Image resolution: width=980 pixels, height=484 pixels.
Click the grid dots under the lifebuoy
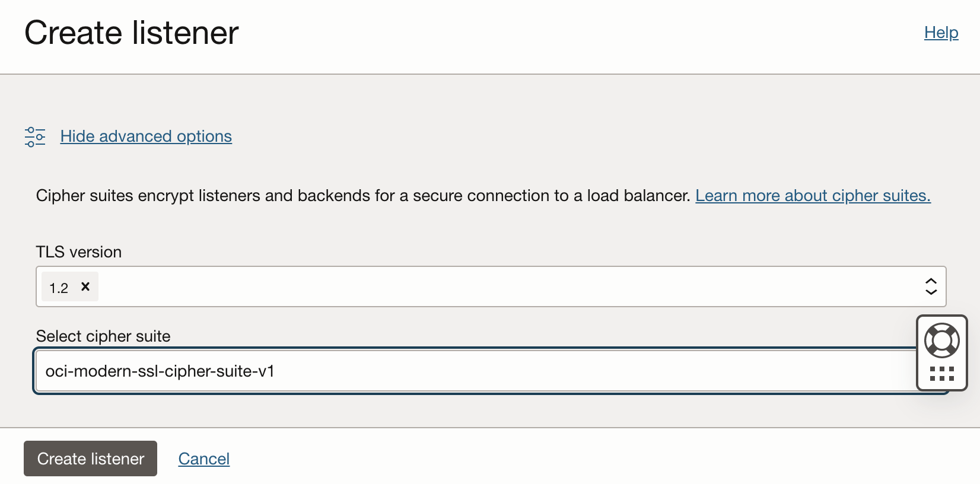point(941,374)
